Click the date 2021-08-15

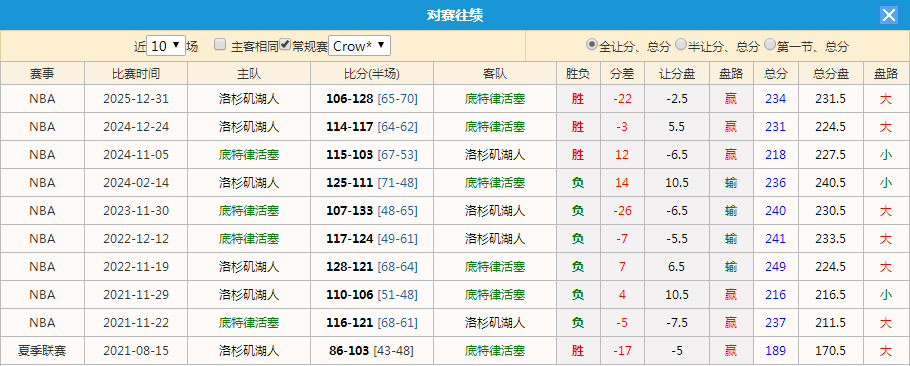click(x=136, y=350)
